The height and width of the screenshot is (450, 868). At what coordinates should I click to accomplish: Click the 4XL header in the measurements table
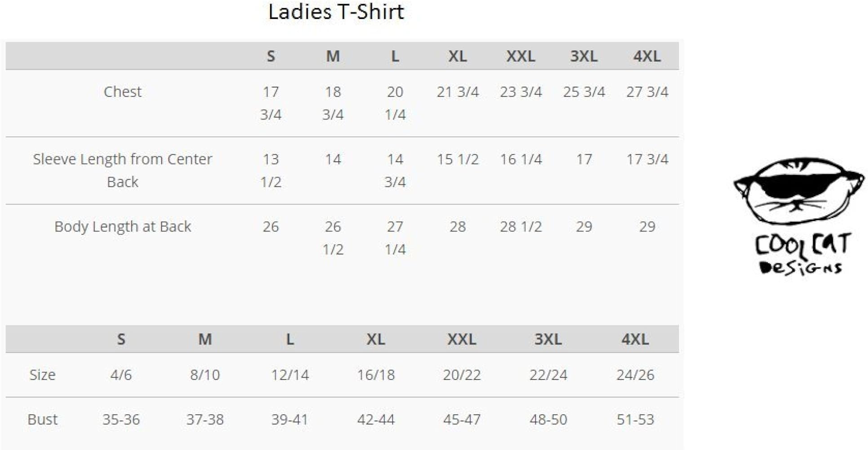pyautogui.click(x=647, y=56)
